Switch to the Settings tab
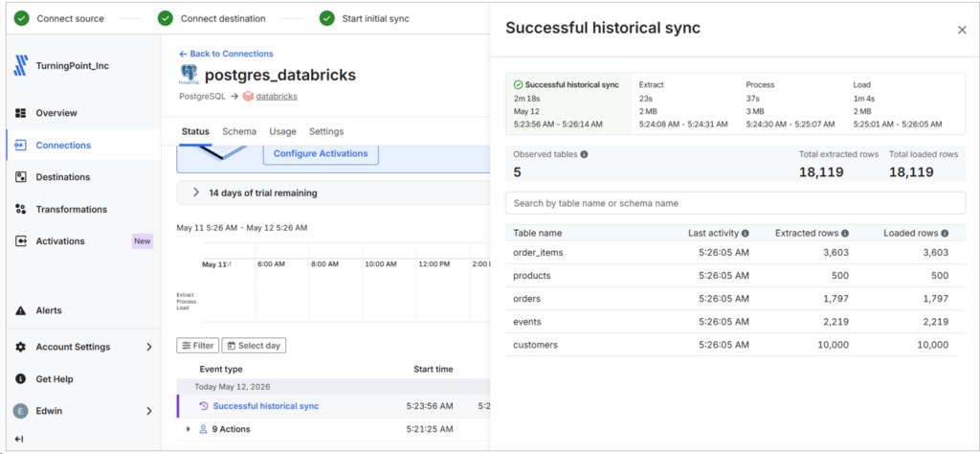Viewport: 980px width, 454px height. click(x=326, y=132)
